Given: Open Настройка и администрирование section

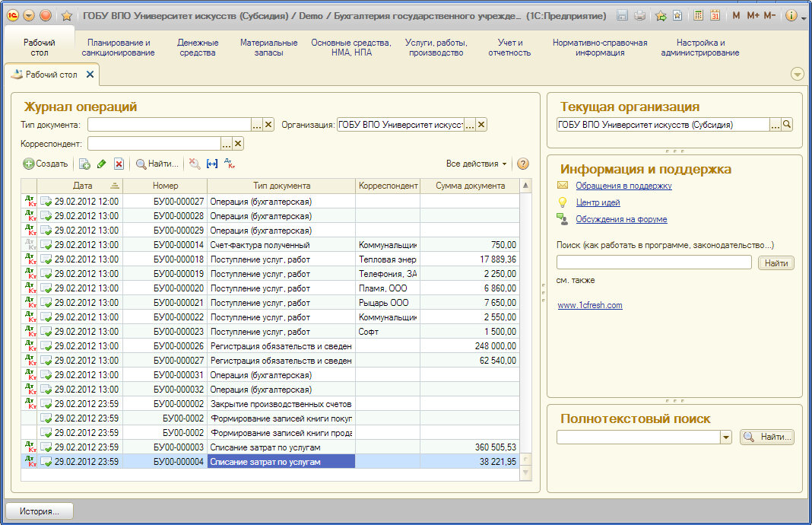Looking at the screenshot, I should (x=700, y=47).
